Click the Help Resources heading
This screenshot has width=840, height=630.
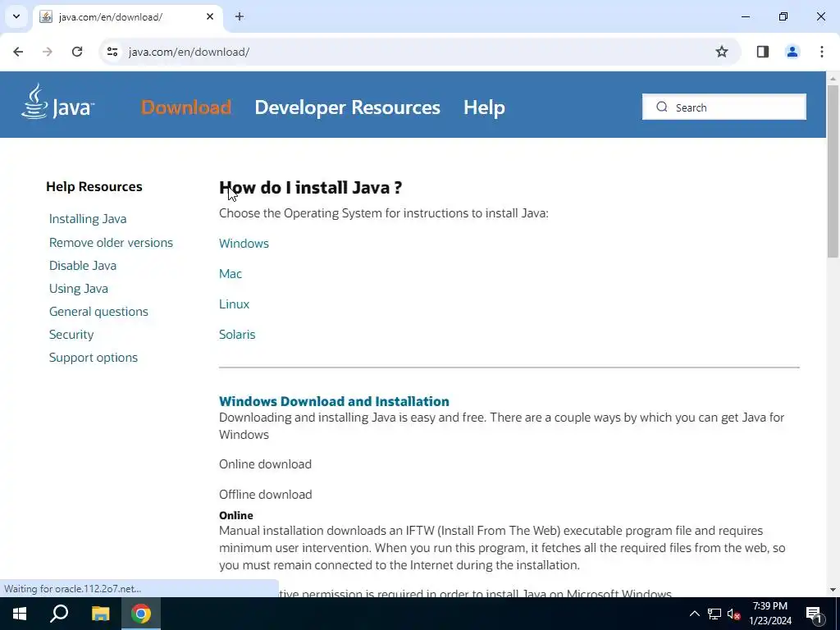pos(94,186)
